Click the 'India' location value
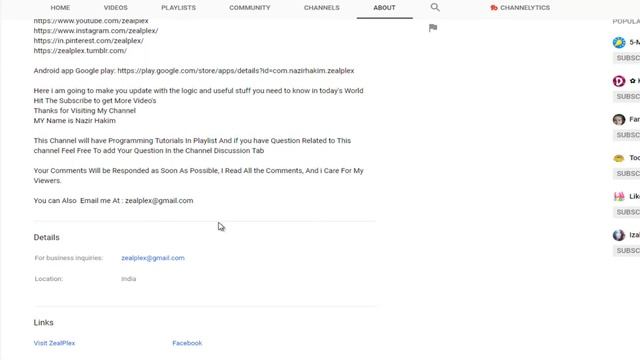Screen dimensions: 640x360 coord(129,279)
